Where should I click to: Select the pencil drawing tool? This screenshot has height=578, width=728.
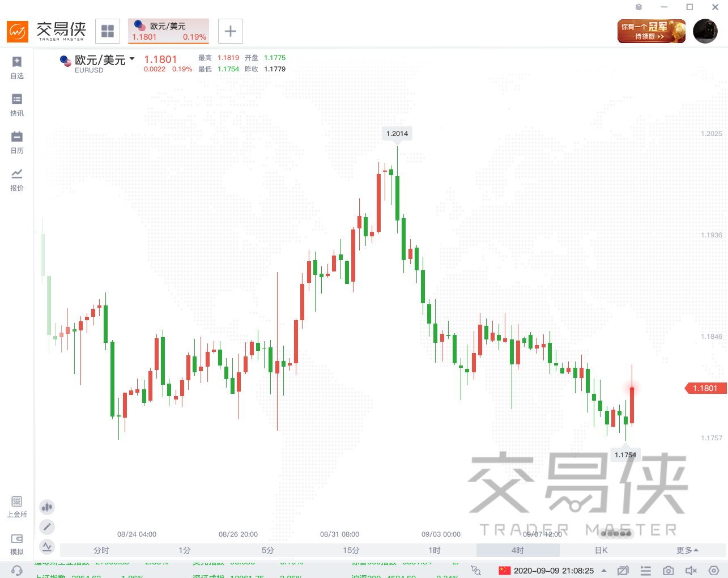47,527
